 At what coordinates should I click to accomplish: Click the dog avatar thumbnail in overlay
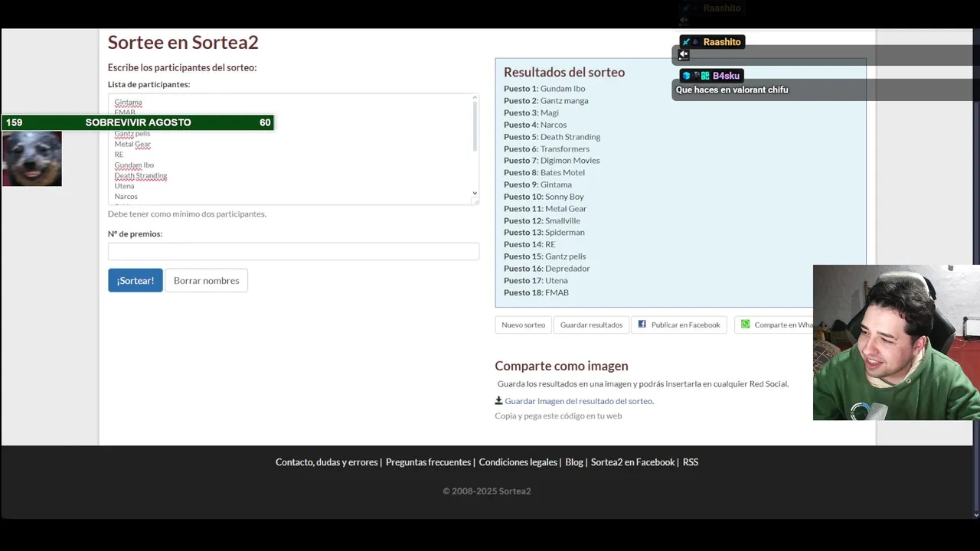(32, 158)
